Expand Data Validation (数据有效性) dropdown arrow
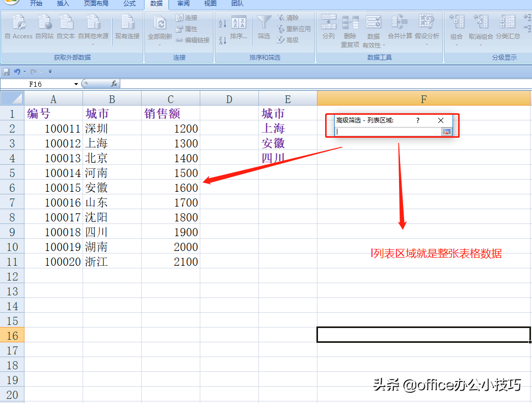Screen dimensions: 532x403 click(x=384, y=45)
